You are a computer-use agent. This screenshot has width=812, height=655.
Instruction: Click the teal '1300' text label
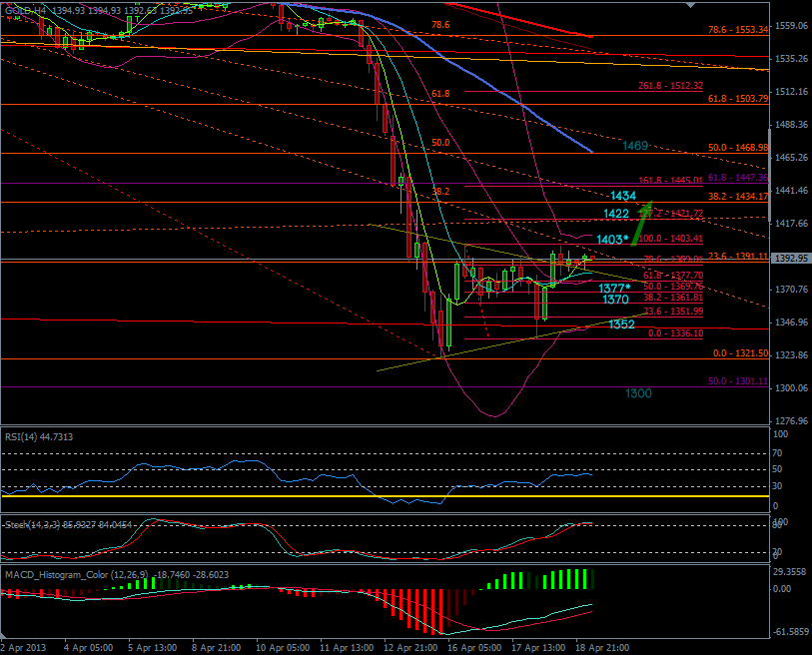point(638,393)
